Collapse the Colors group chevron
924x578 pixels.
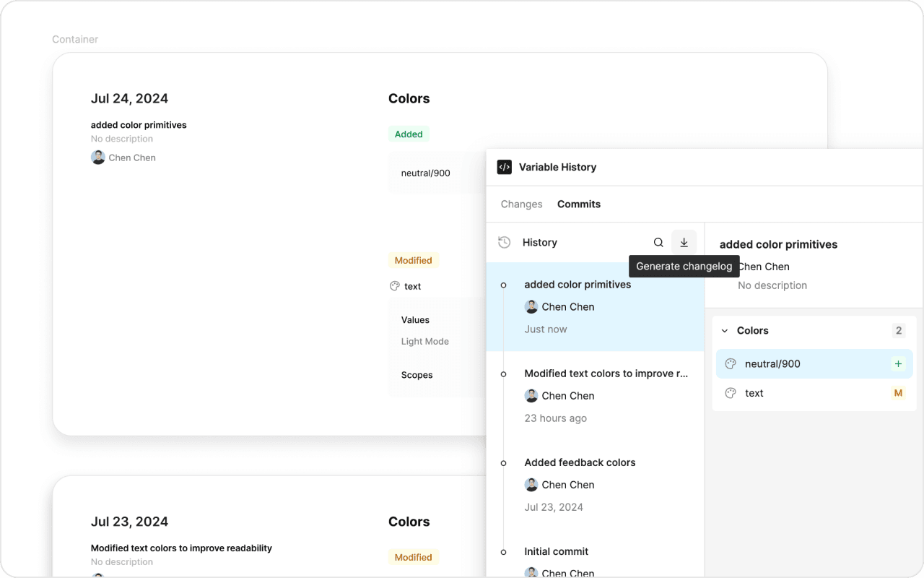coord(725,331)
